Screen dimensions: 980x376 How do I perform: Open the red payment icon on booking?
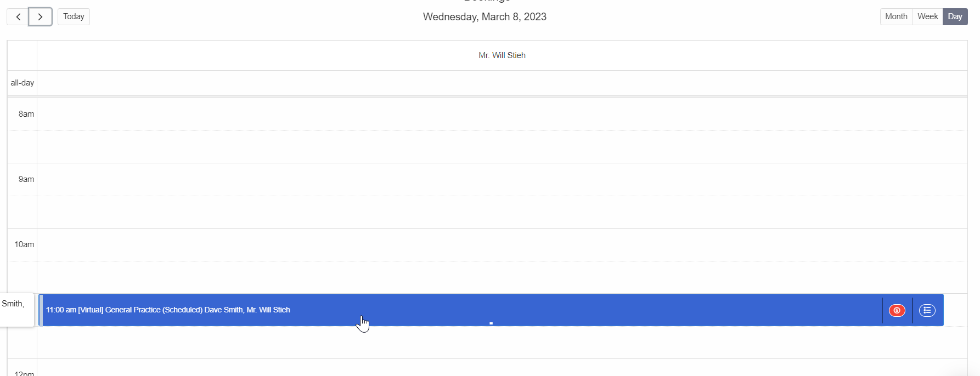pos(897,310)
